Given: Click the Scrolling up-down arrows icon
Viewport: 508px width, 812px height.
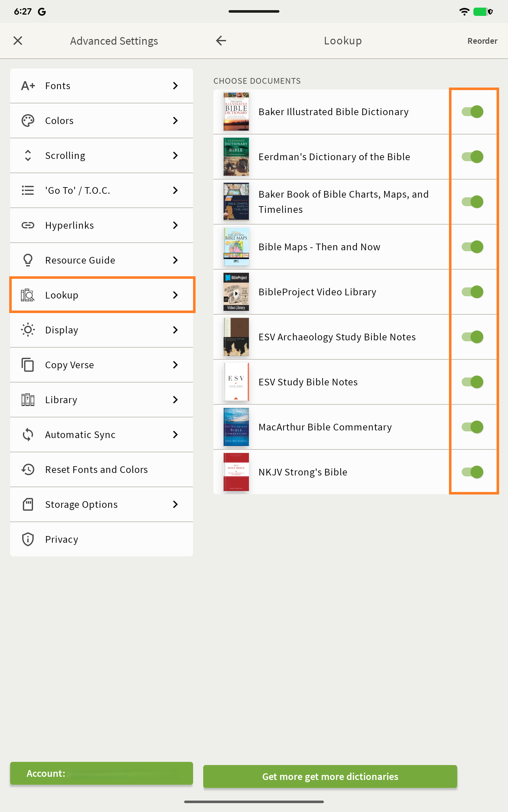Looking at the screenshot, I should [28, 156].
